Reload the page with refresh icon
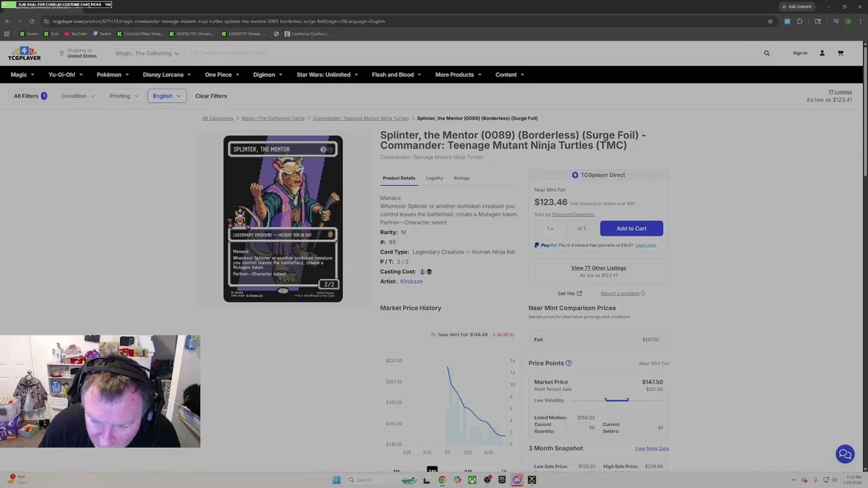Image resolution: width=868 pixels, height=488 pixels. tap(32, 21)
